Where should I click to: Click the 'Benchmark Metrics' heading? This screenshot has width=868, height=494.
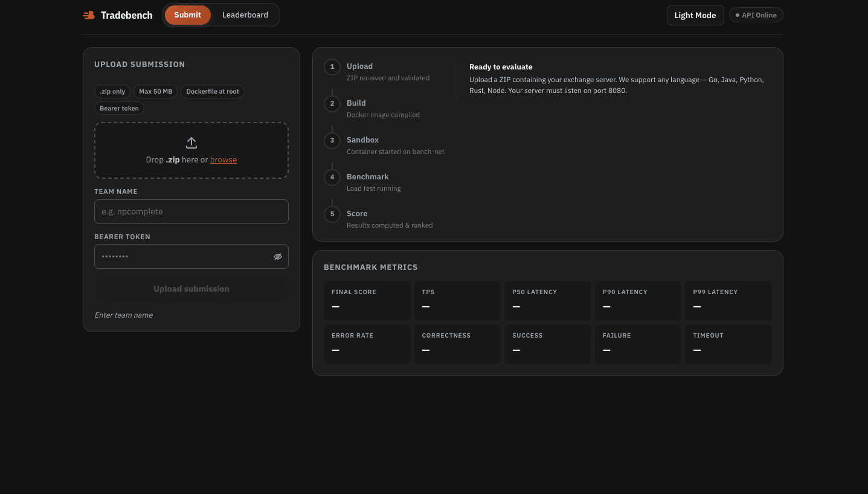371,267
